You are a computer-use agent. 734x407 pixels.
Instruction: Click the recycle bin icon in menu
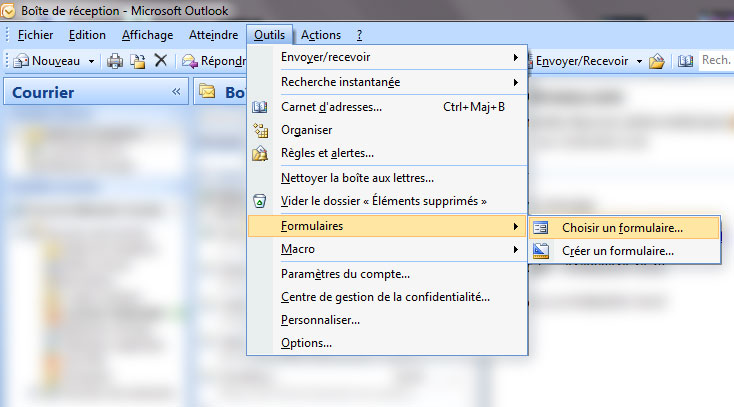(x=259, y=201)
